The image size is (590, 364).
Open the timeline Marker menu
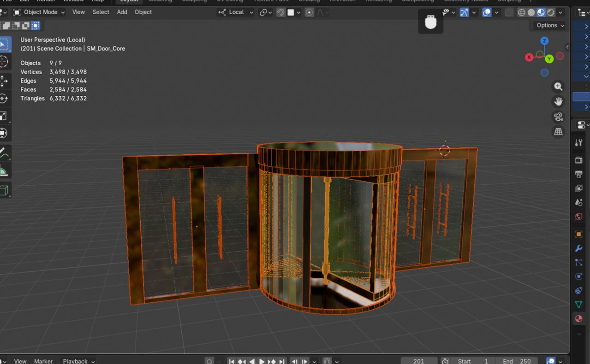pyautogui.click(x=43, y=361)
